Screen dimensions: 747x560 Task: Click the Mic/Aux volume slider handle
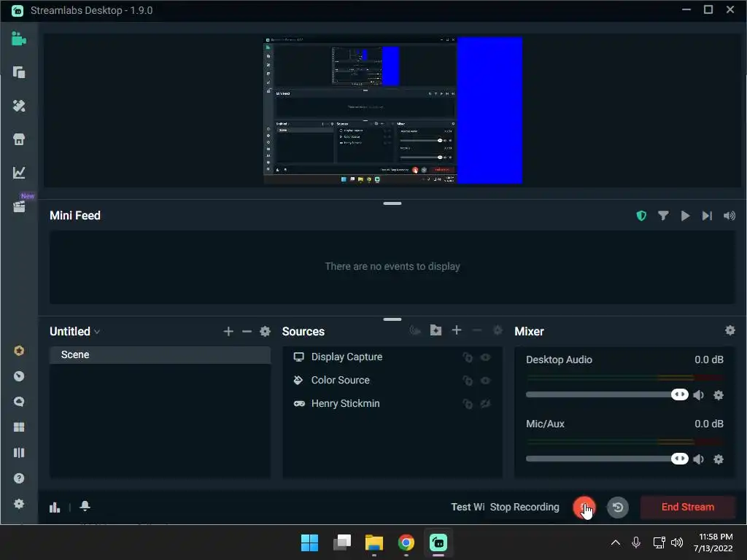pos(679,459)
